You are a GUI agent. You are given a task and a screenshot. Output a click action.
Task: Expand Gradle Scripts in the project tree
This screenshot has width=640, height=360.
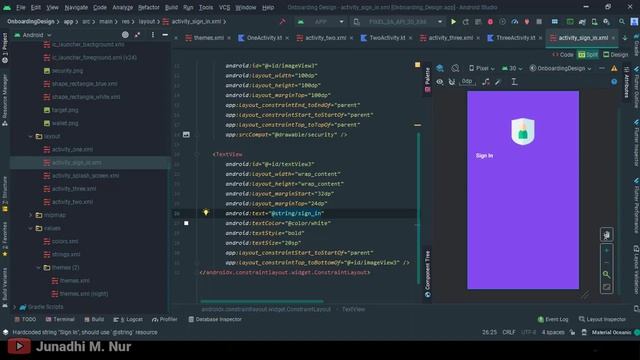coord(15,307)
